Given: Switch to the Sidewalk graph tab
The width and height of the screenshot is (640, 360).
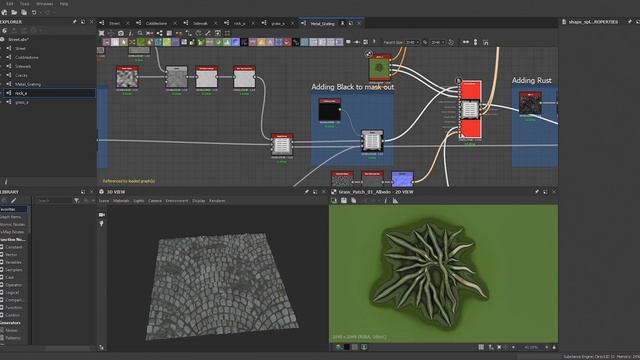Looking at the screenshot, I should [x=200, y=23].
